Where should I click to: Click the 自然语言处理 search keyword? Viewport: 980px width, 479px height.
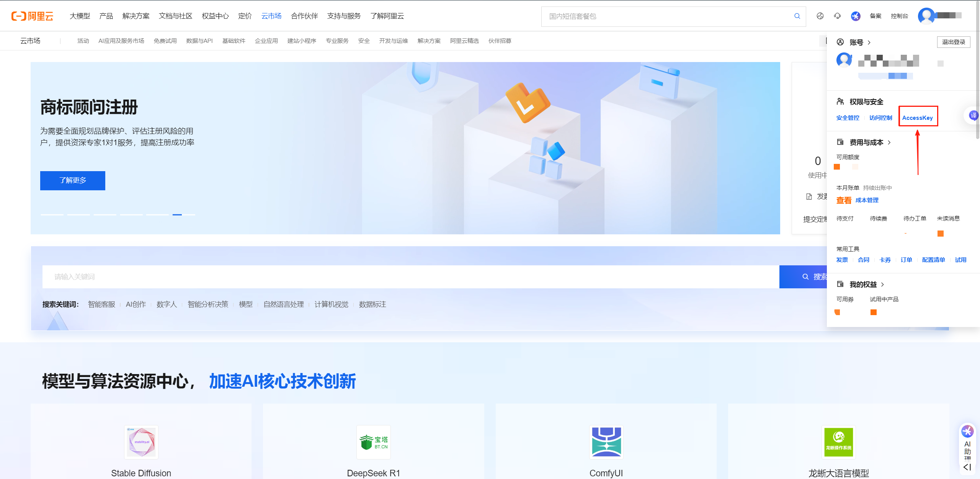[x=283, y=304]
